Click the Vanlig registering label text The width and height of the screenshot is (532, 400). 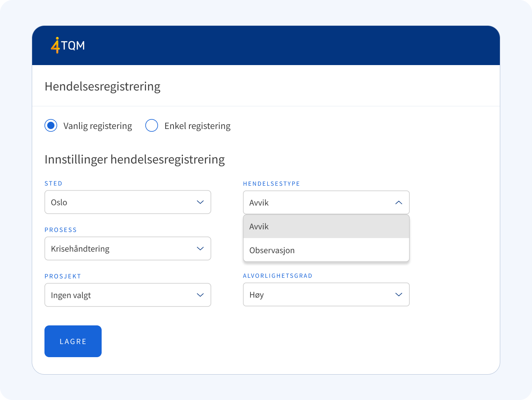point(98,126)
